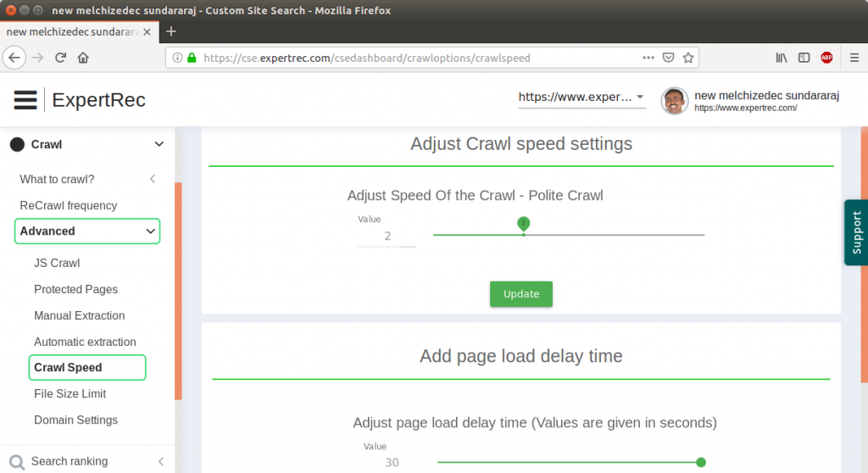Go to Manual Extraction
This screenshot has width=868, height=473.
click(79, 315)
